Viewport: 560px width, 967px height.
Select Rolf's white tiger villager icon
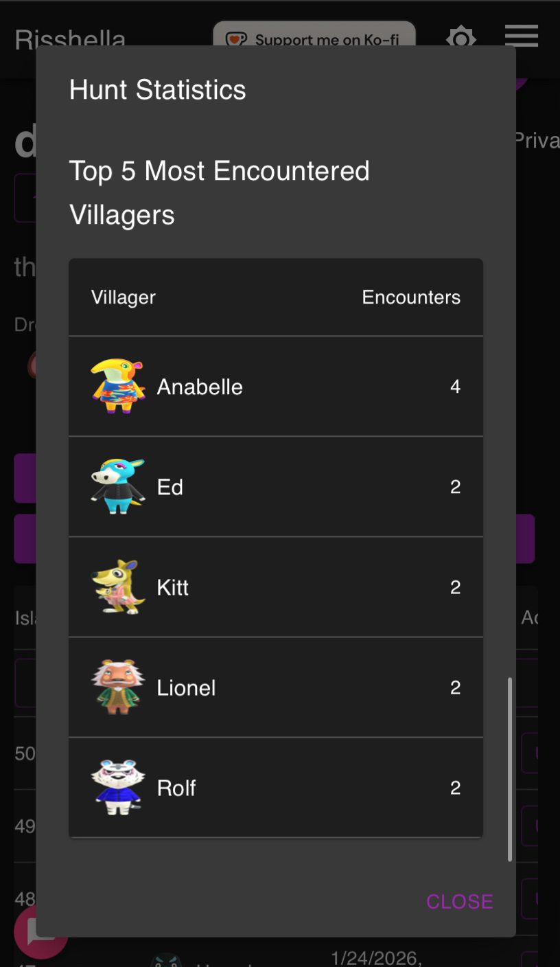pyautogui.click(x=118, y=787)
